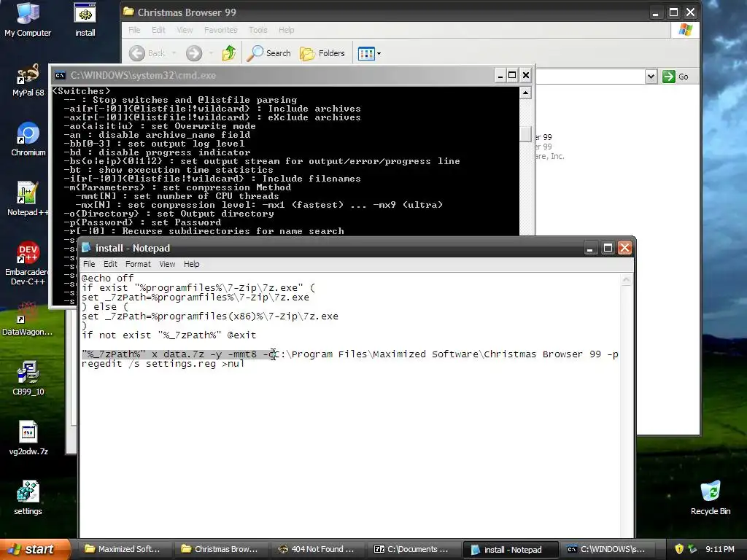Image resolution: width=747 pixels, height=560 pixels.
Task: Open Recycle Bin
Action: 711,497
